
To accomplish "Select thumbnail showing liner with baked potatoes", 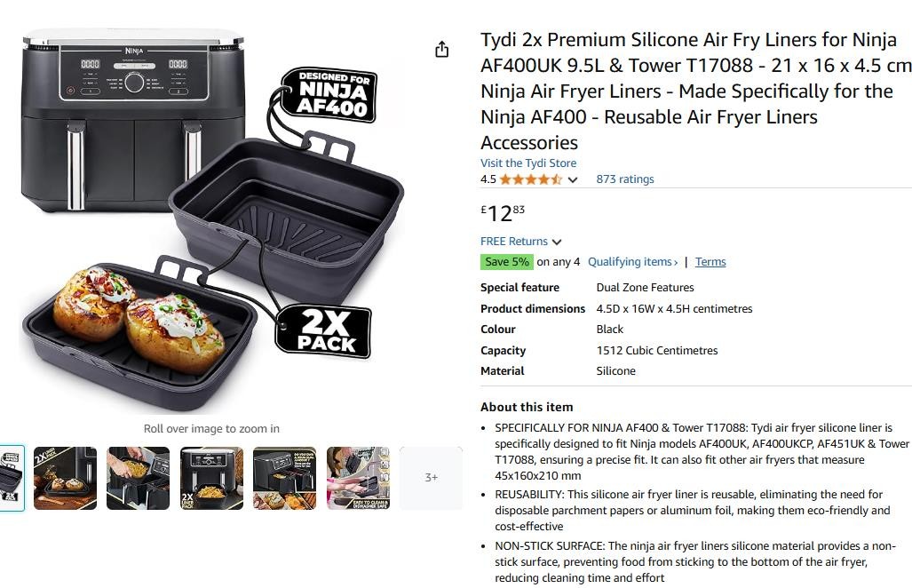I will point(66,478).
